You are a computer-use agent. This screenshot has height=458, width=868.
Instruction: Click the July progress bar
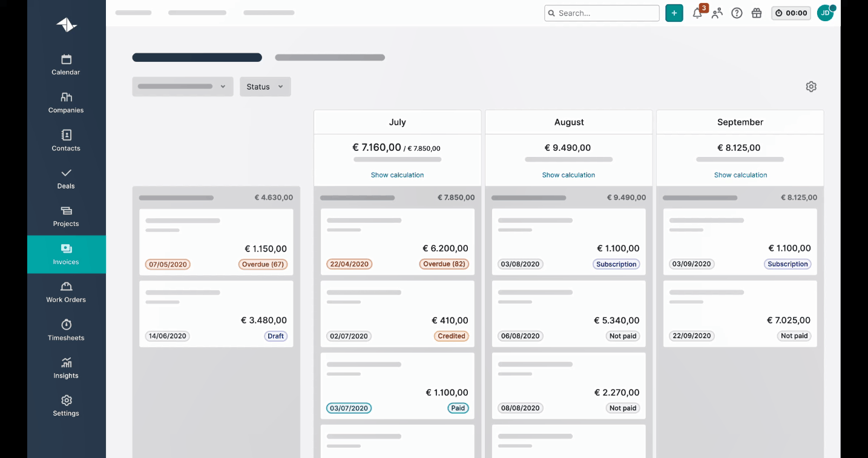(397, 160)
